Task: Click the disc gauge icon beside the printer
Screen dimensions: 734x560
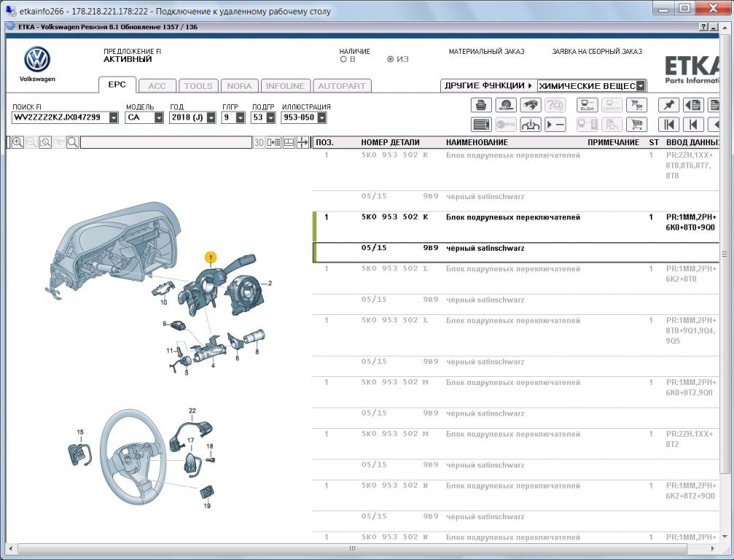Action: pos(506,105)
